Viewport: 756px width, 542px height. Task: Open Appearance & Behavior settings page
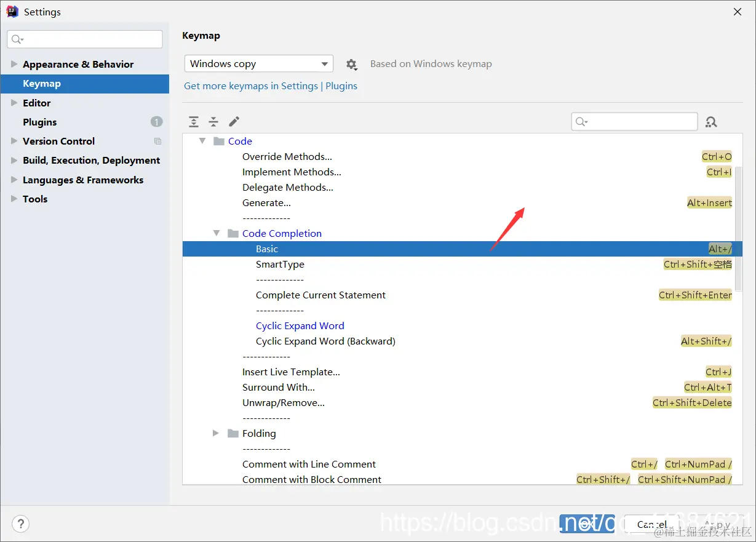pyautogui.click(x=78, y=64)
